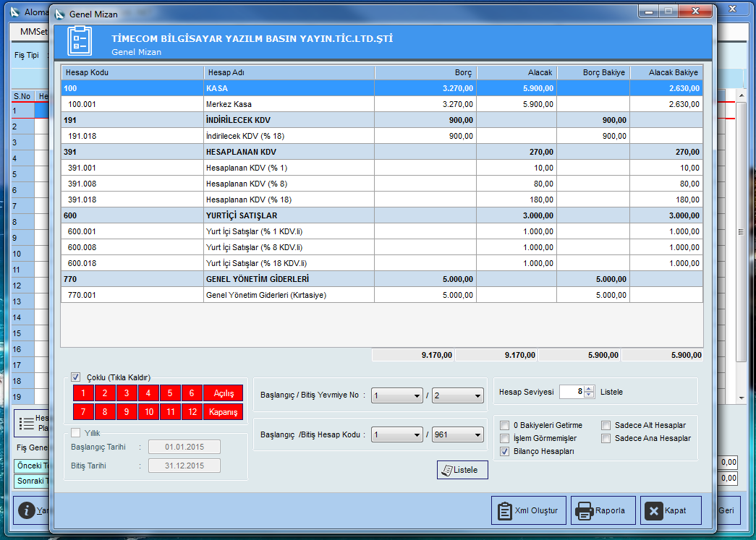The height and width of the screenshot is (540, 756).
Task: Check İşlem Görmemişler option
Action: [504, 438]
